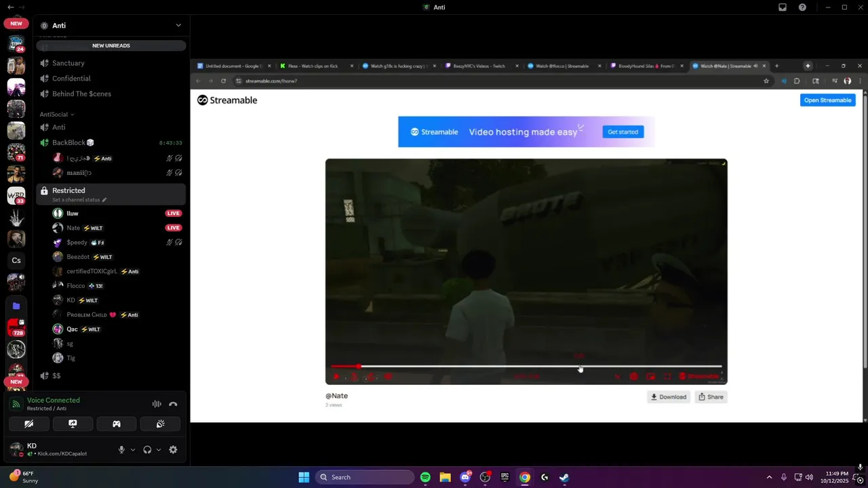Share your screen in Discord
Image resolution: width=868 pixels, height=488 pixels.
pos(73,424)
